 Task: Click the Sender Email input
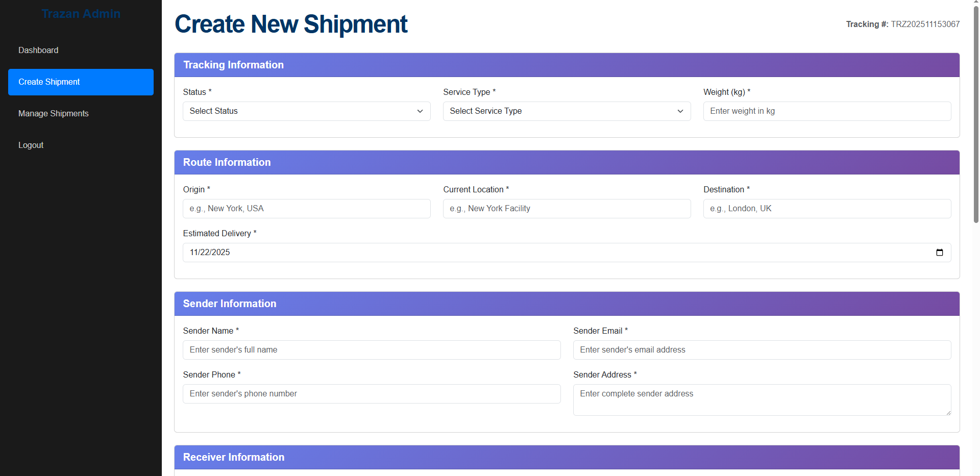762,350
